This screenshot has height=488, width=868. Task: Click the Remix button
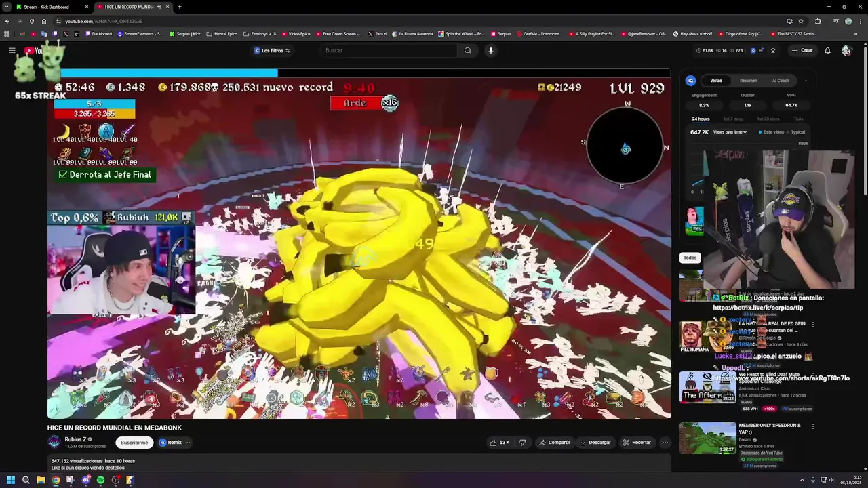[x=171, y=443]
